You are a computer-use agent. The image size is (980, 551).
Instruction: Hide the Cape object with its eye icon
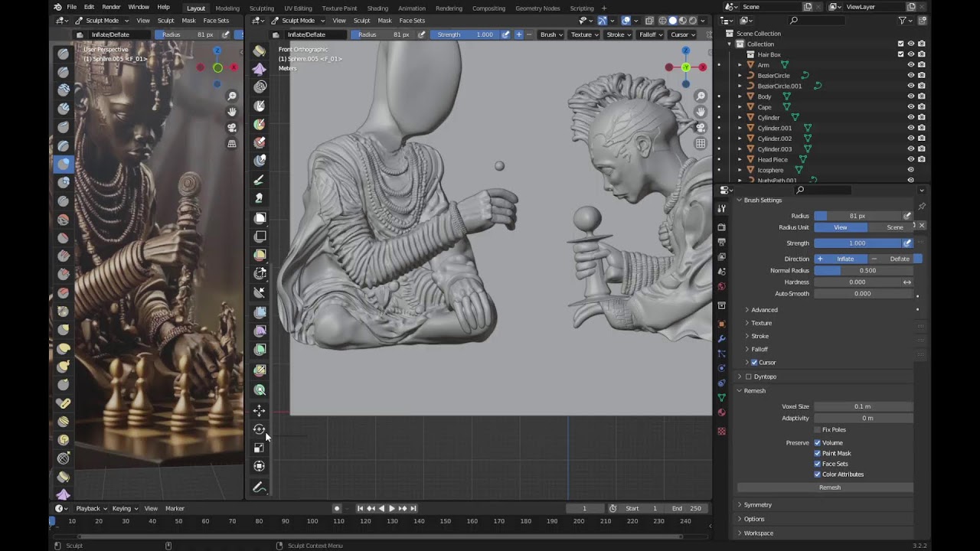(x=911, y=107)
